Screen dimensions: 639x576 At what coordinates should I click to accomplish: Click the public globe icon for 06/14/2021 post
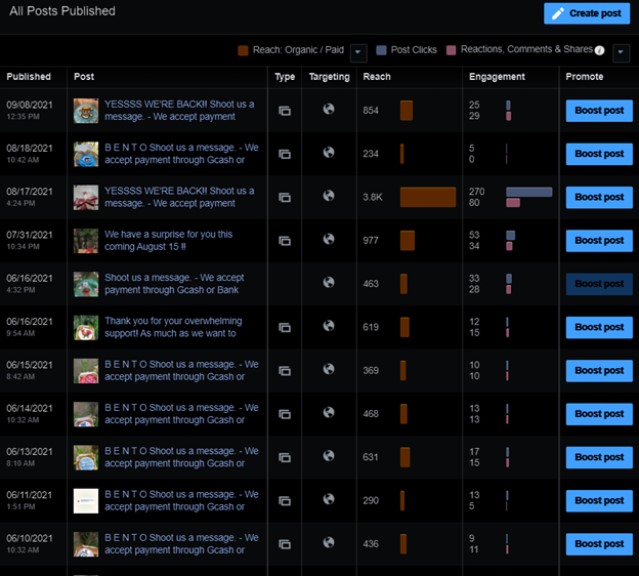tap(328, 413)
